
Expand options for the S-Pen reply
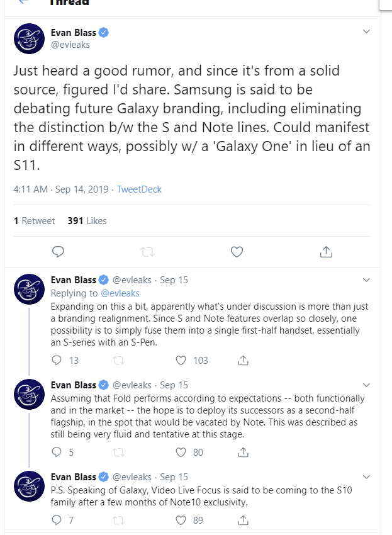(x=367, y=279)
